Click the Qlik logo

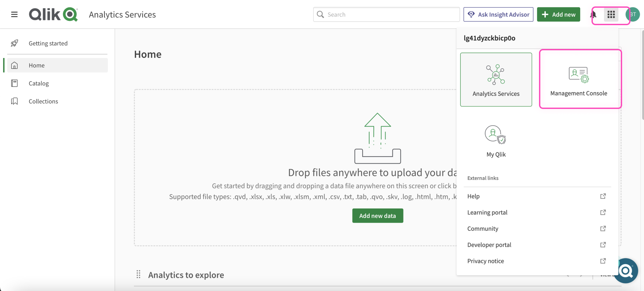click(53, 15)
